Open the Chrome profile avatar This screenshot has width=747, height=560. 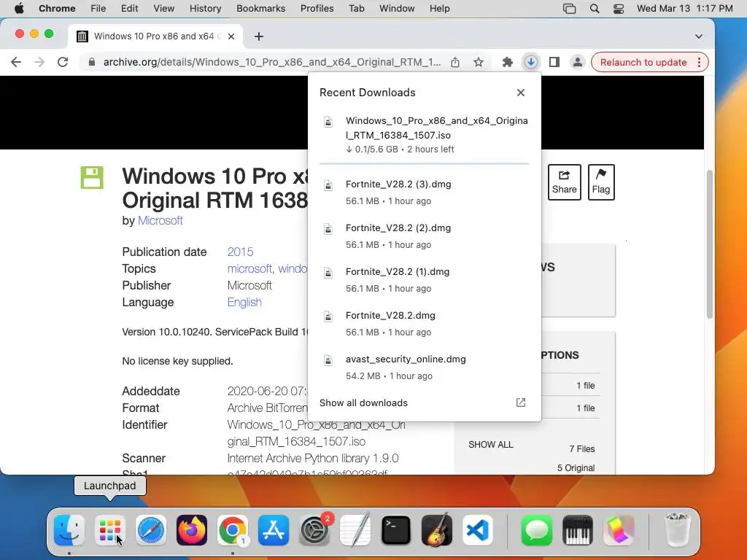click(578, 63)
